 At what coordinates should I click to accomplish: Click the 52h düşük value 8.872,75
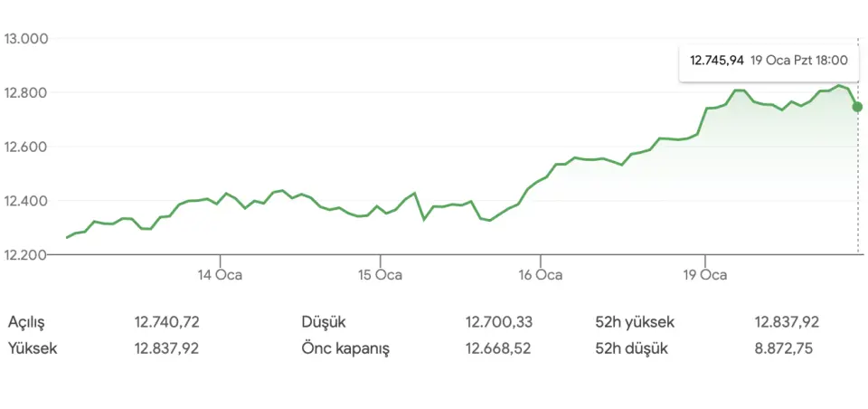pyautogui.click(x=788, y=348)
